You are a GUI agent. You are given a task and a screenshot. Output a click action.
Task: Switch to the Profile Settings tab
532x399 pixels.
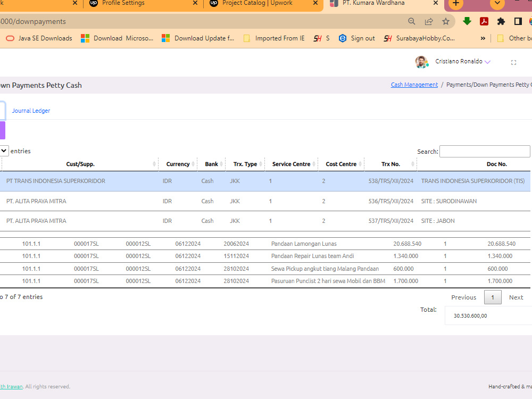pyautogui.click(x=143, y=3)
